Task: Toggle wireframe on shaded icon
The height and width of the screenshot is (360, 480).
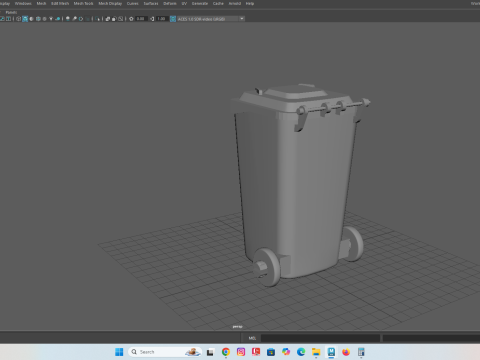Action: (38, 19)
